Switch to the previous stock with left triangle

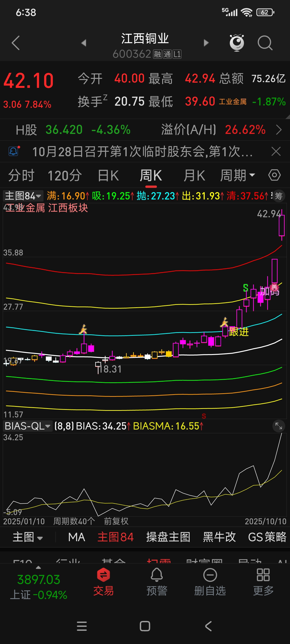coord(84,43)
